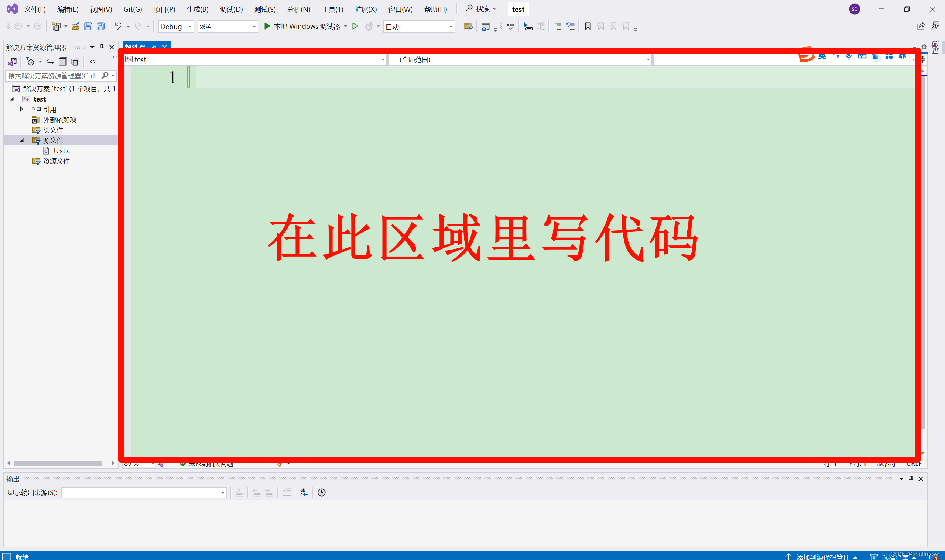Image resolution: width=945 pixels, height=560 pixels.
Task: Comment out the selected lines icon
Action: pyautogui.click(x=558, y=27)
